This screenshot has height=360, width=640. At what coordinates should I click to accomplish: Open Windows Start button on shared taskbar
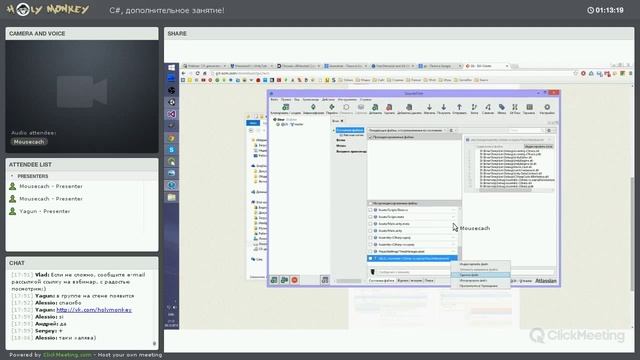coord(171,67)
